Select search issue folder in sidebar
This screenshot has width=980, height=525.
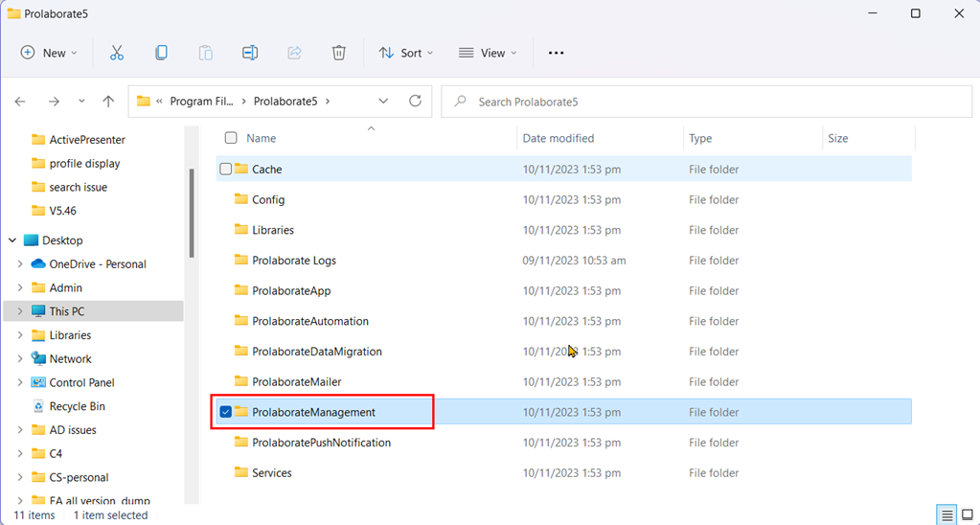pyautogui.click(x=79, y=187)
